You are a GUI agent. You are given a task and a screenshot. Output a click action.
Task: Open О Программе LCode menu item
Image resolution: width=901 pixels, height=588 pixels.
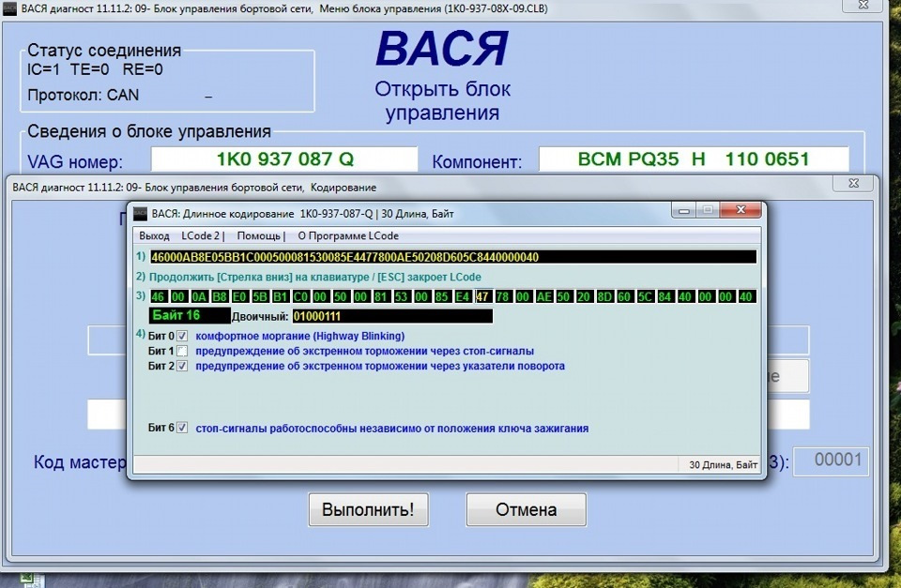pyautogui.click(x=347, y=236)
